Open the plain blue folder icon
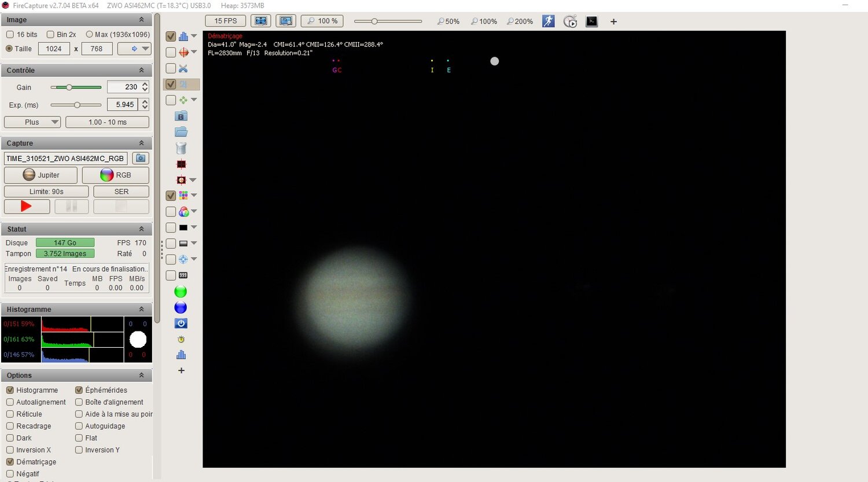Image resolution: width=868 pixels, height=482 pixels. (x=181, y=132)
